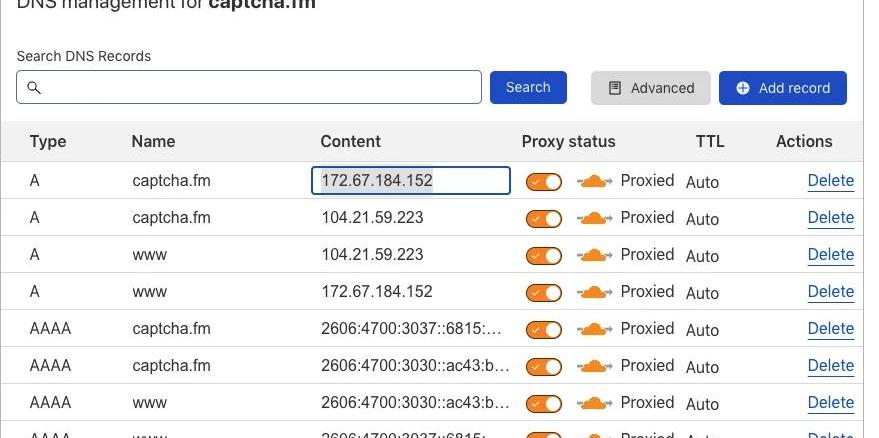Click orange cloud icon for first AAAA captcha.fm row
The width and height of the screenshot is (879, 438).
coord(594,329)
